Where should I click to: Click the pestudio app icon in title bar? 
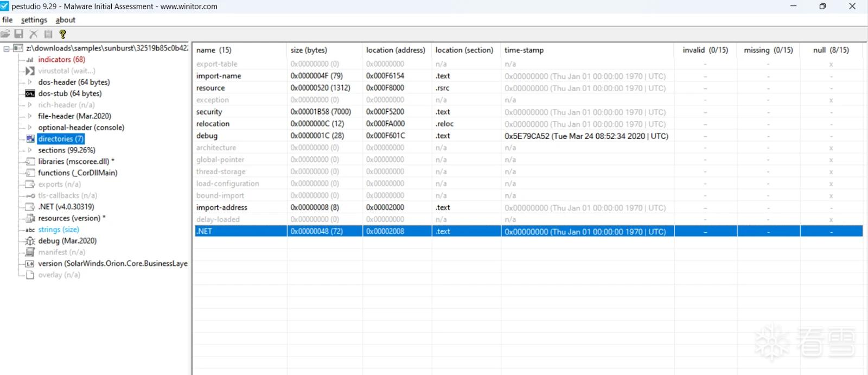[4, 6]
